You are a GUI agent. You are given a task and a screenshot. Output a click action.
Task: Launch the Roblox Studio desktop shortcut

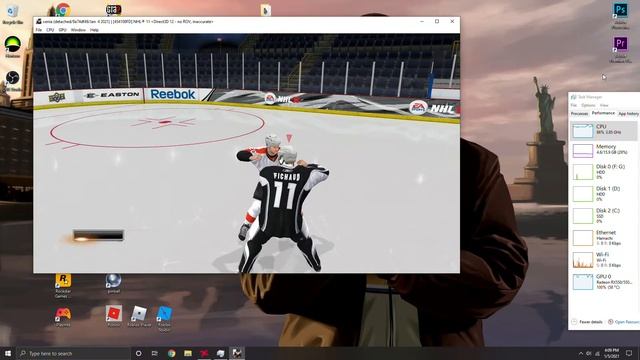coord(164,319)
